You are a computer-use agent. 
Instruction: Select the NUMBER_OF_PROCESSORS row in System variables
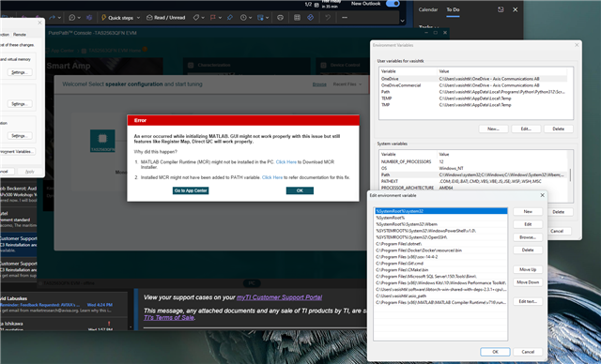point(474,162)
